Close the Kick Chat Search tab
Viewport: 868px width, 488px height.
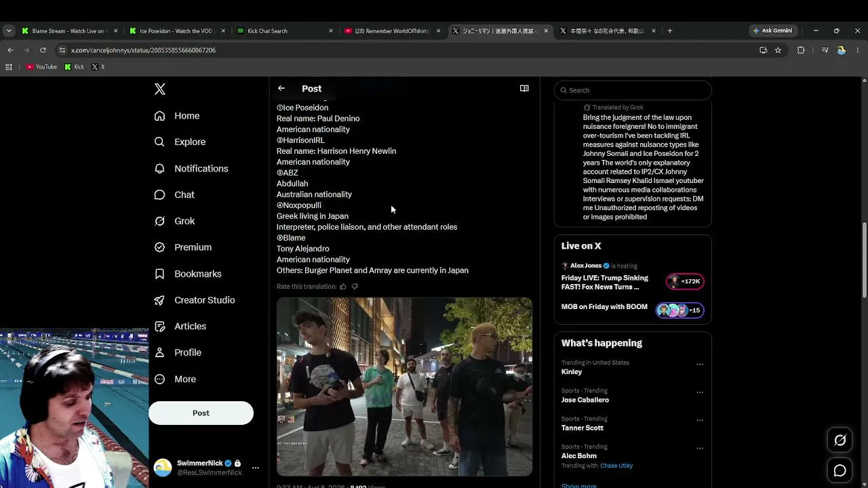pos(331,30)
